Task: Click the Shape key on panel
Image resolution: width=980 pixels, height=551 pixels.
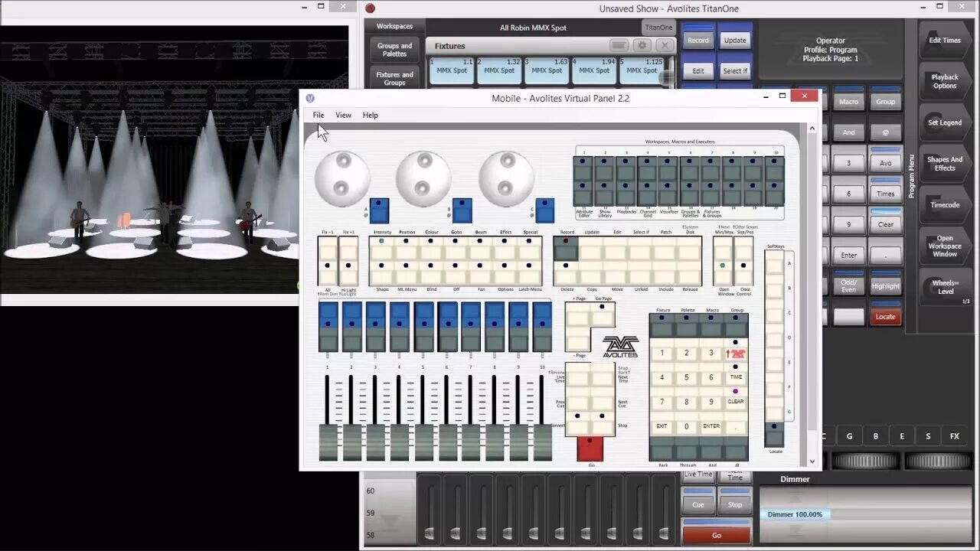Action: click(381, 273)
